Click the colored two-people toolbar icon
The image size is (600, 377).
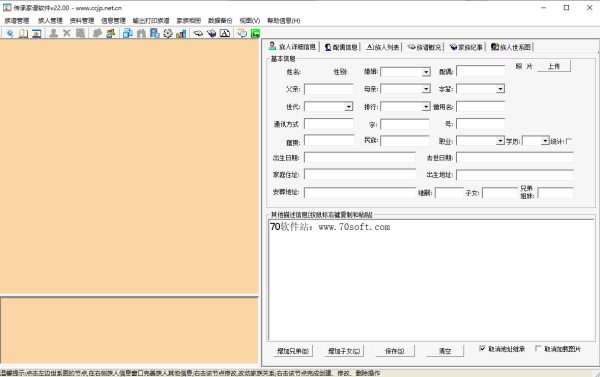[x=111, y=34]
